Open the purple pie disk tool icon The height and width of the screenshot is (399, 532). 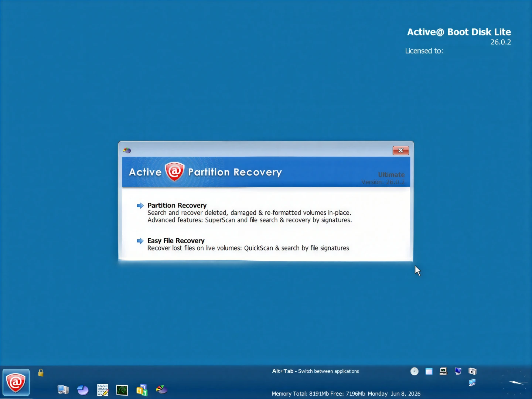83,390
